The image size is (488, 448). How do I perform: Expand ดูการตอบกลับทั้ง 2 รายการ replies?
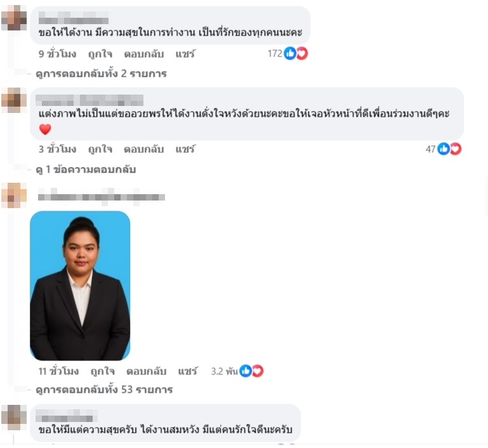click(101, 74)
